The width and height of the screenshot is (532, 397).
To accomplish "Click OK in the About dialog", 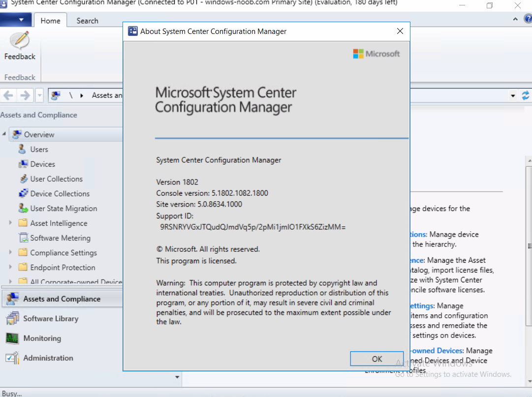I will pos(376,359).
